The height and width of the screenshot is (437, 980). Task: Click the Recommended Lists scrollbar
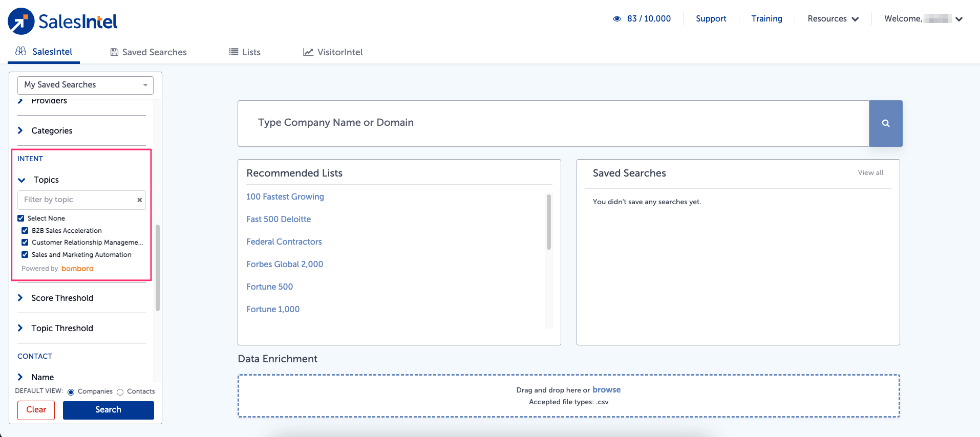point(549,222)
